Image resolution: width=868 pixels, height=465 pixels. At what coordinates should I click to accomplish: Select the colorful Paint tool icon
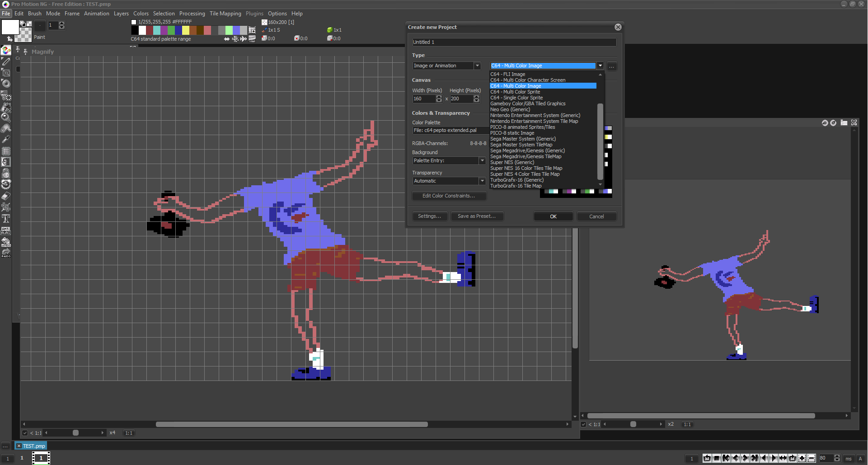pyautogui.click(x=6, y=50)
